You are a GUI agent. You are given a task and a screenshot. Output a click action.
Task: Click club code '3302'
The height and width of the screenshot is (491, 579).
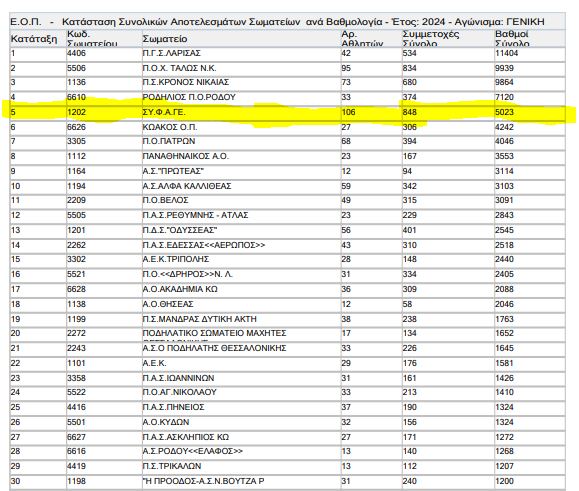pos(76,260)
